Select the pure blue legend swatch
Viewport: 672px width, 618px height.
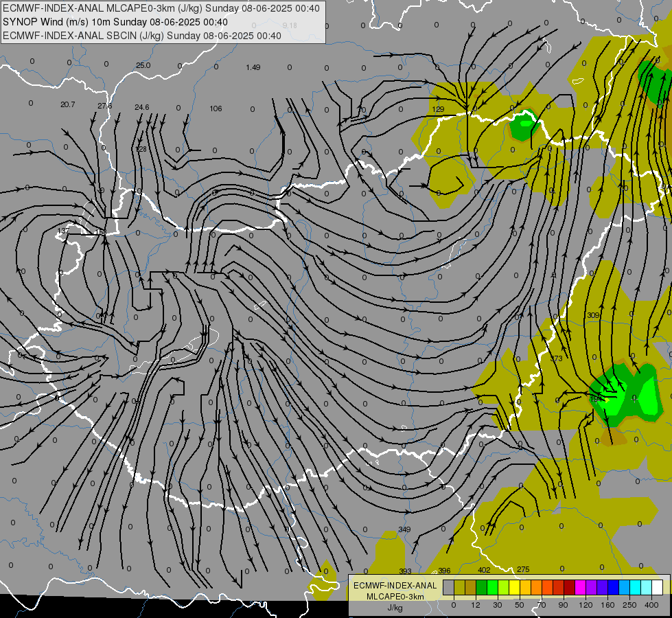(614, 587)
